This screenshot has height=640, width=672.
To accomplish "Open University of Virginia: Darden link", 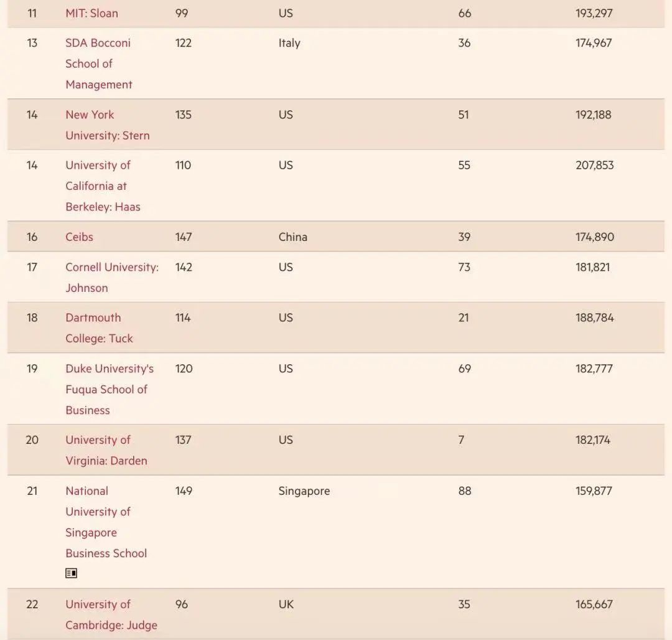I will tap(106, 450).
